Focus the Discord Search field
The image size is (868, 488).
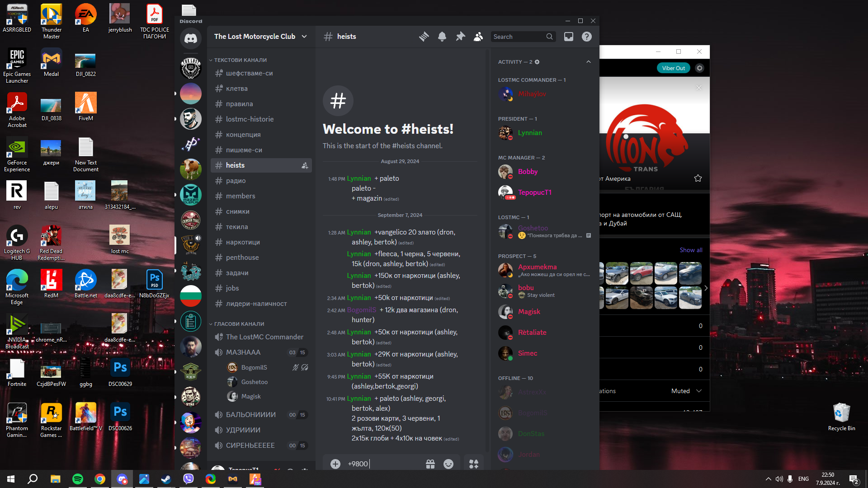518,37
